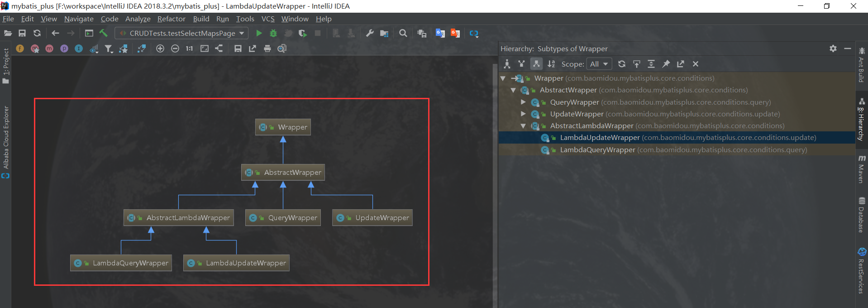Click the green hammer Build Project icon
Screen dimensions: 868x308
[x=104, y=33]
